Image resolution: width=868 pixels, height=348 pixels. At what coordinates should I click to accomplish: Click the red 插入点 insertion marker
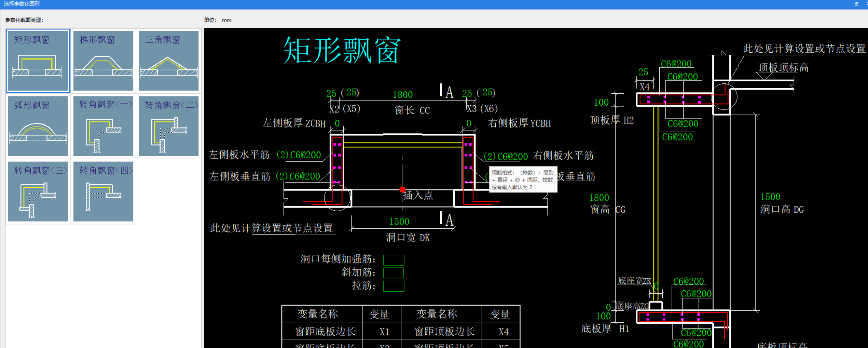pos(402,189)
